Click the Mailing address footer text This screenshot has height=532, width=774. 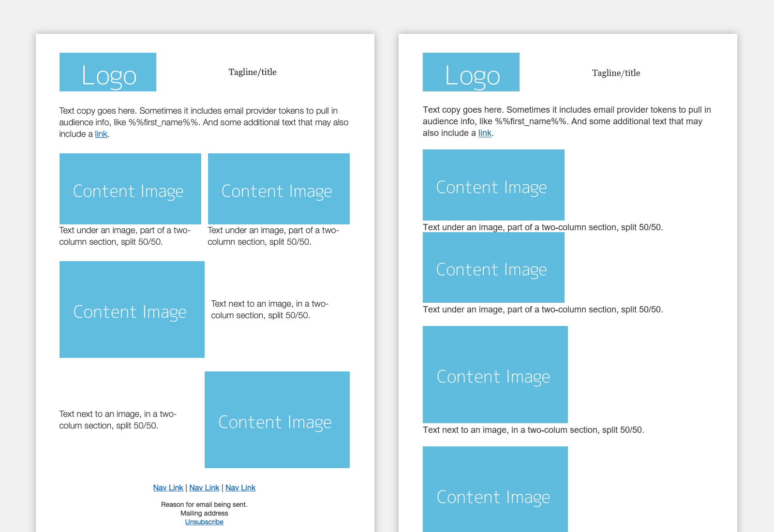(x=204, y=513)
